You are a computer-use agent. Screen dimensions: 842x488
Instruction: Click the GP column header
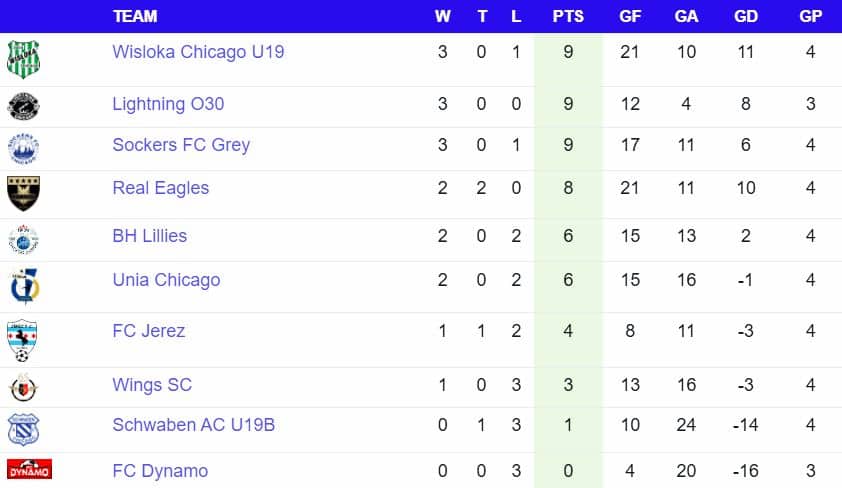coord(810,16)
